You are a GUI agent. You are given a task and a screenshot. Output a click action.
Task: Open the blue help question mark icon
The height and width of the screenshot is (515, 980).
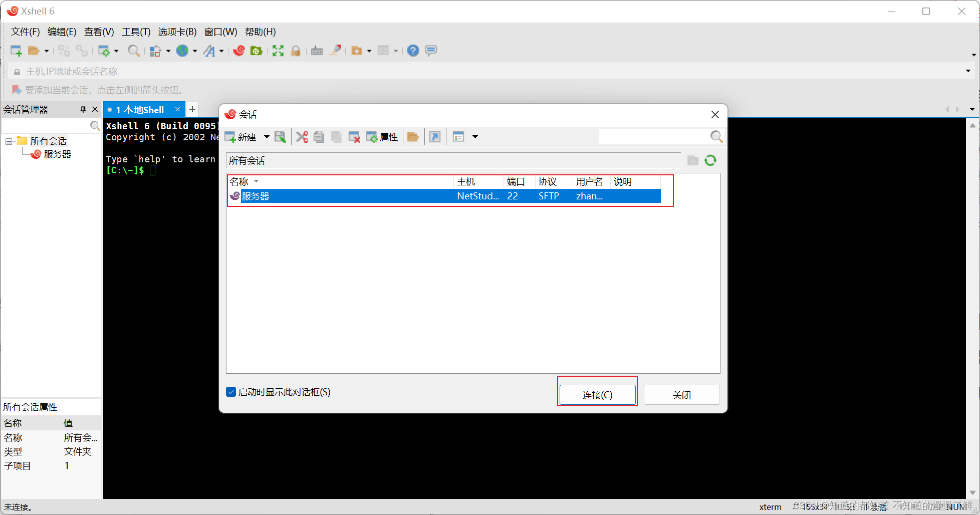tap(413, 51)
